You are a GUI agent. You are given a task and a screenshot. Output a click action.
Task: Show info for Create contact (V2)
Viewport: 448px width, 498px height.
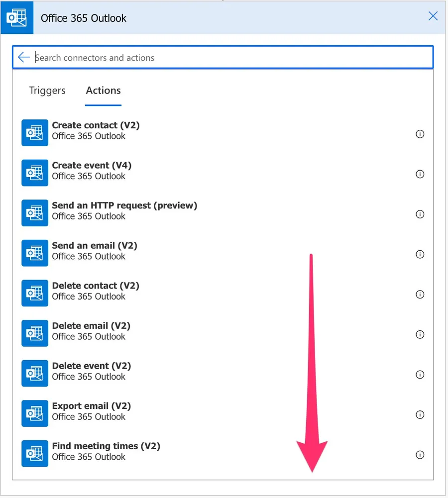click(x=420, y=134)
